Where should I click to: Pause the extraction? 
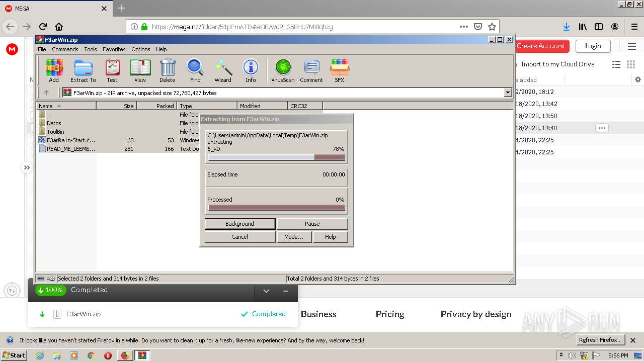point(312,224)
